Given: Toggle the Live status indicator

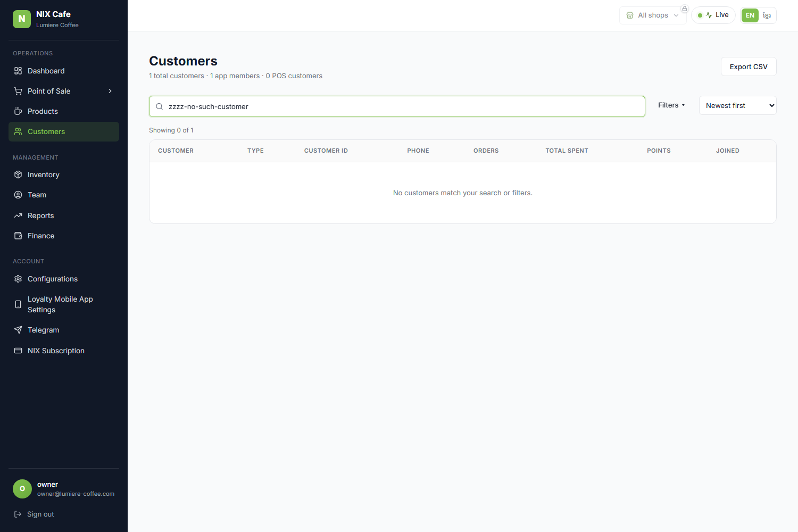Looking at the screenshot, I should click(x=713, y=15).
